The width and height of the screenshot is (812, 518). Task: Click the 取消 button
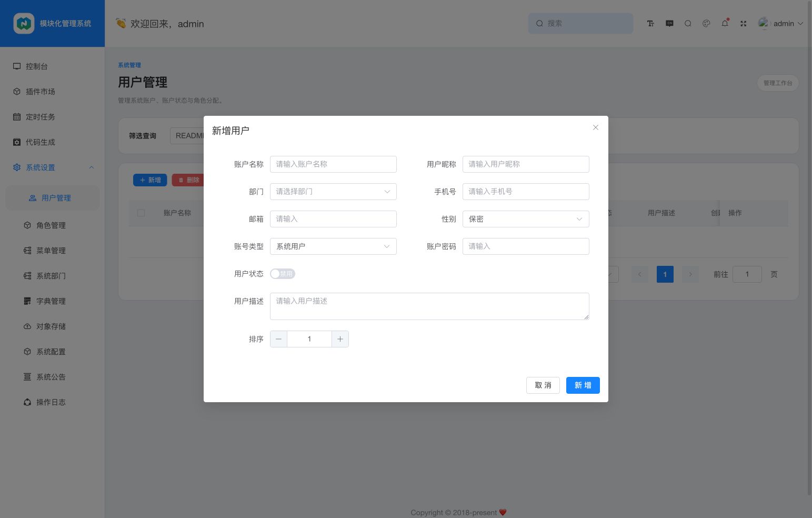543,385
